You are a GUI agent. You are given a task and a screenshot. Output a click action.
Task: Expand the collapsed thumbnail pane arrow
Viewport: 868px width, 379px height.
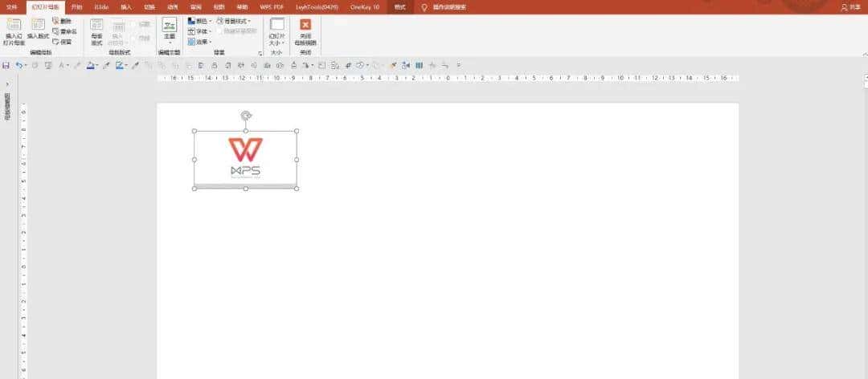tap(6, 84)
